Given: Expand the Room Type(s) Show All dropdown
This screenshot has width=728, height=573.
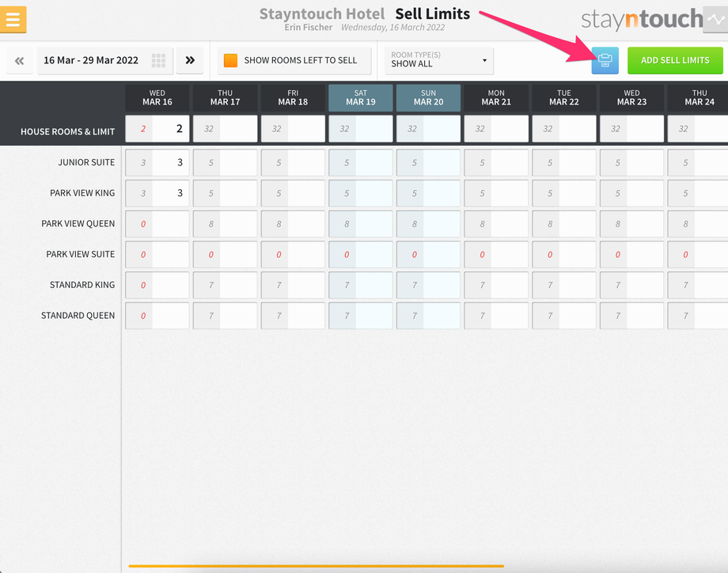Looking at the screenshot, I should pos(438,60).
